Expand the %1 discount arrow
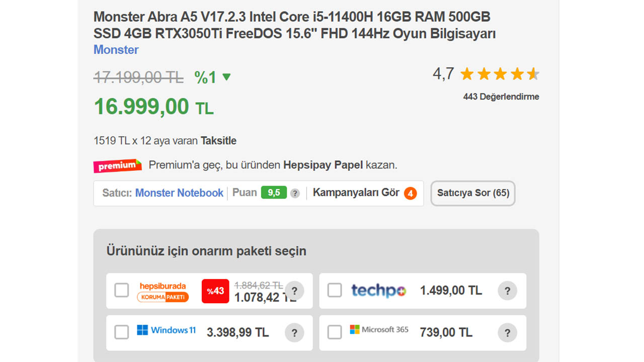This screenshot has width=644, height=362. point(226,77)
